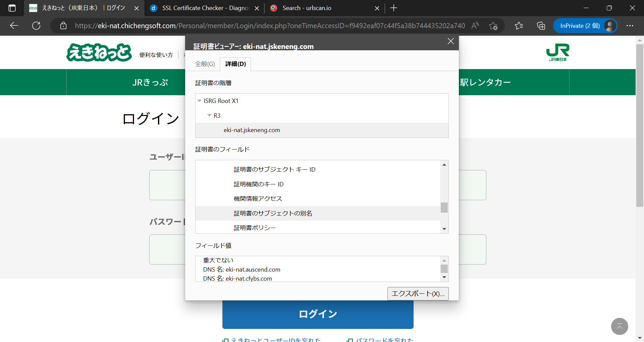Open a new tab with the plus icon
644x342 pixels.
pos(394,8)
